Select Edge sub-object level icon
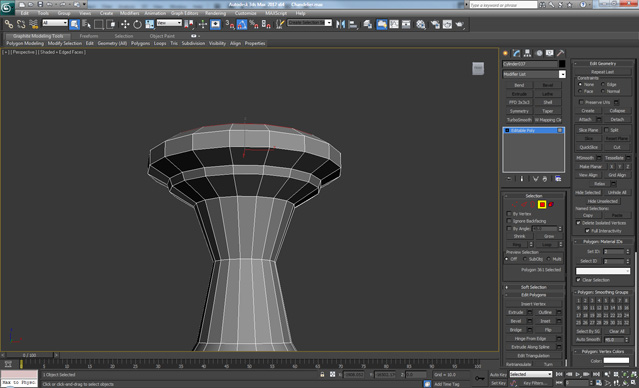639x388 pixels. coord(524,205)
